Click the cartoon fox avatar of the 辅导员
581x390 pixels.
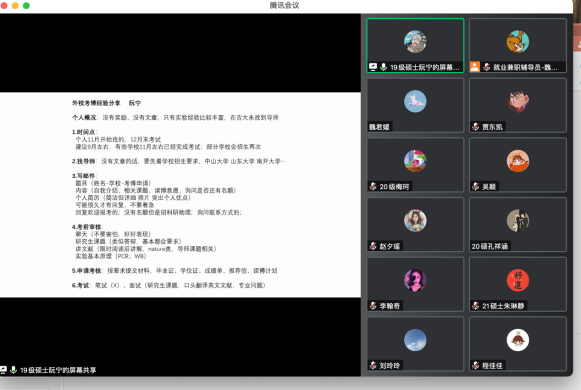click(x=518, y=41)
